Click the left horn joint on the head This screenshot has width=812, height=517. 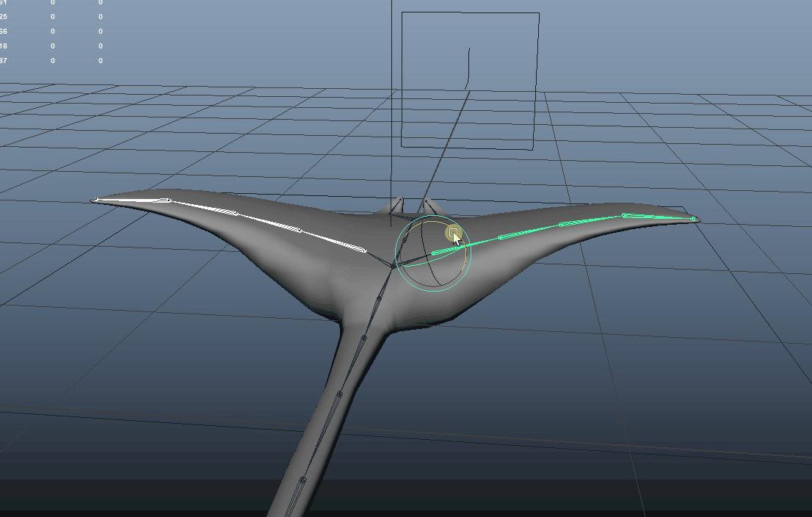point(401,199)
